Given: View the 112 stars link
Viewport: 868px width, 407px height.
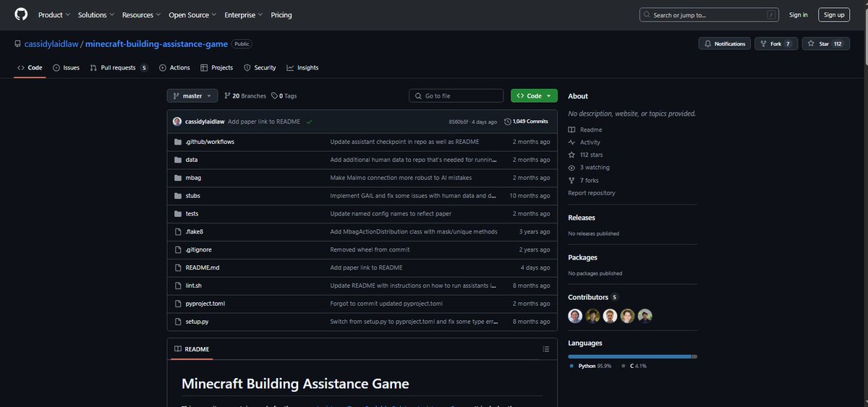Looking at the screenshot, I should pyautogui.click(x=585, y=155).
